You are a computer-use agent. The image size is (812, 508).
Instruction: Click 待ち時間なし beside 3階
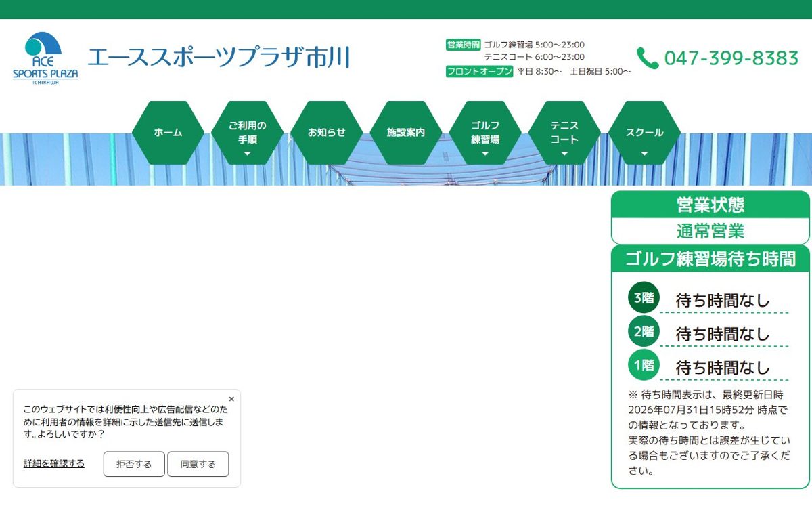(723, 300)
